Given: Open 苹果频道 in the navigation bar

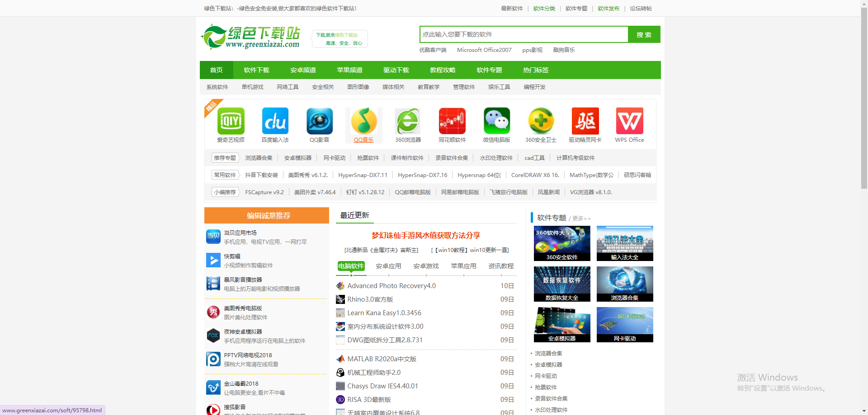Looking at the screenshot, I should tap(349, 70).
